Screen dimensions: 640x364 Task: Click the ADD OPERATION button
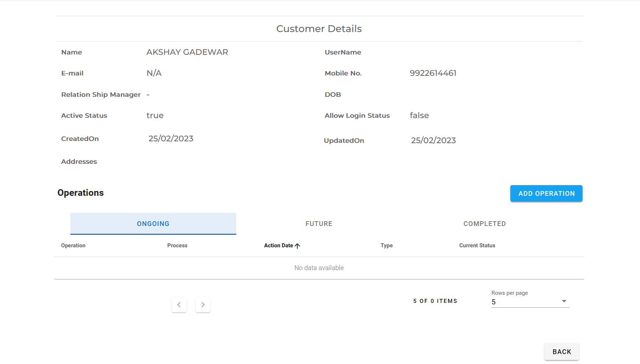[x=546, y=193]
